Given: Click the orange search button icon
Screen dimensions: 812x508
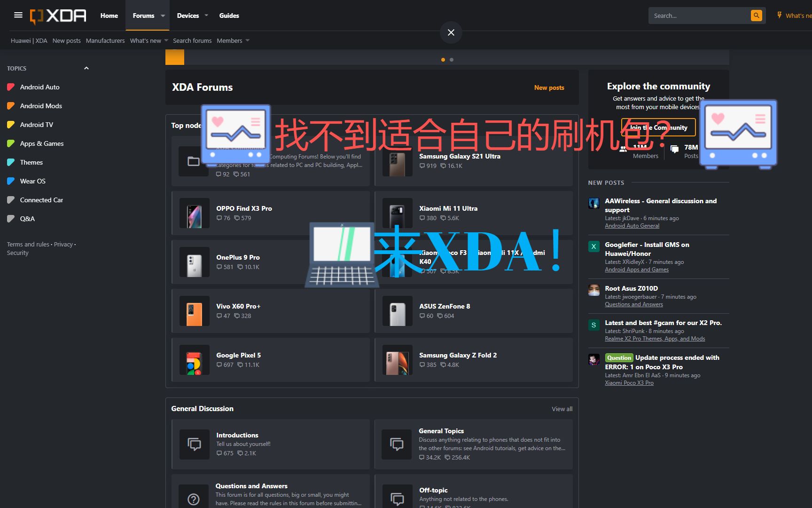Looking at the screenshot, I should click(x=756, y=16).
